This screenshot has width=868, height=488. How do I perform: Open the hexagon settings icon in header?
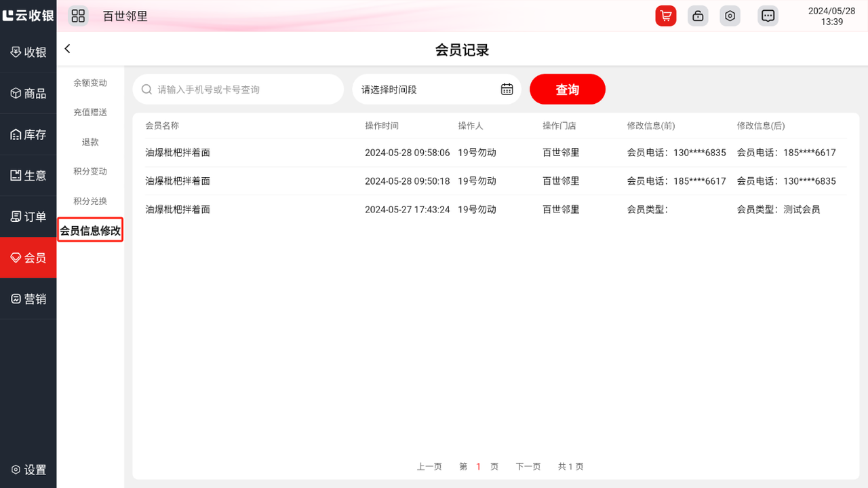point(730,16)
